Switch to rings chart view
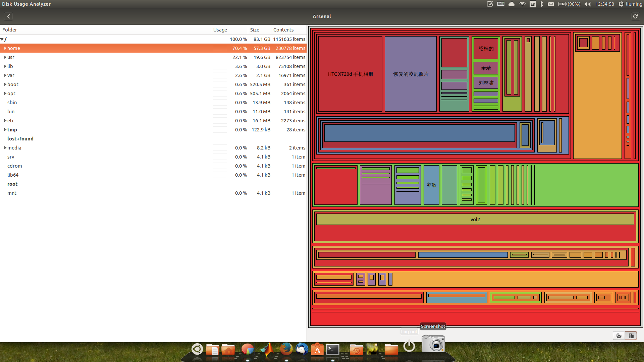The height and width of the screenshot is (362, 644). click(x=619, y=336)
